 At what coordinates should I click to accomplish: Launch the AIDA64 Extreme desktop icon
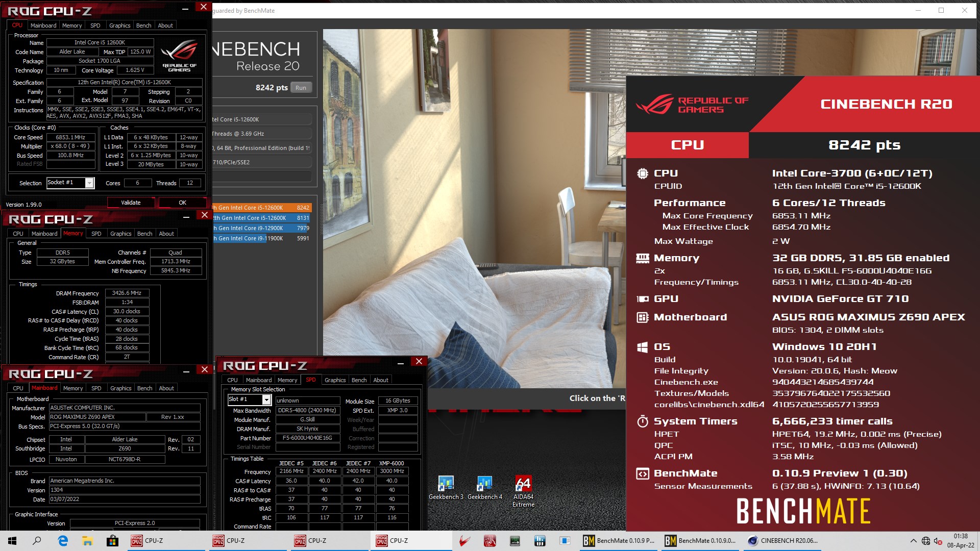[523, 491]
